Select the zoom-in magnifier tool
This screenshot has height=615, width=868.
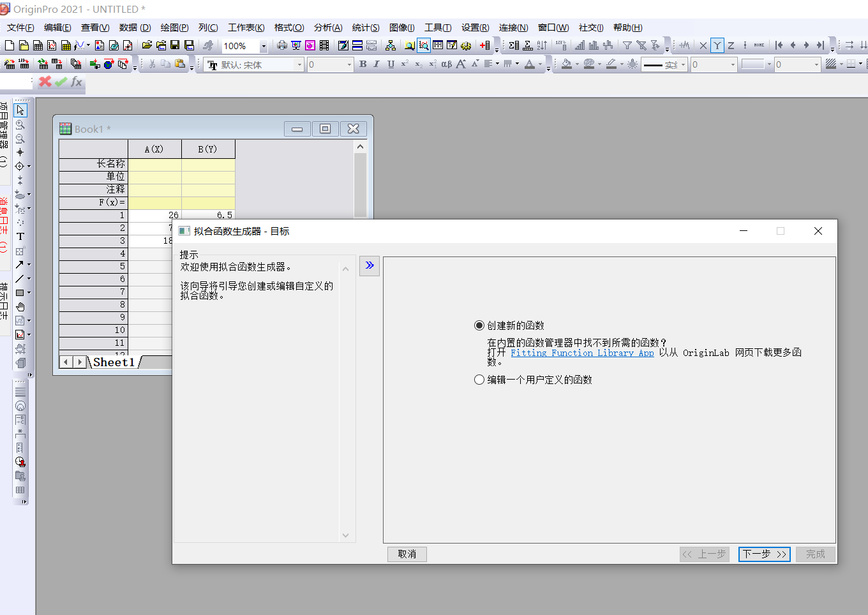20,124
